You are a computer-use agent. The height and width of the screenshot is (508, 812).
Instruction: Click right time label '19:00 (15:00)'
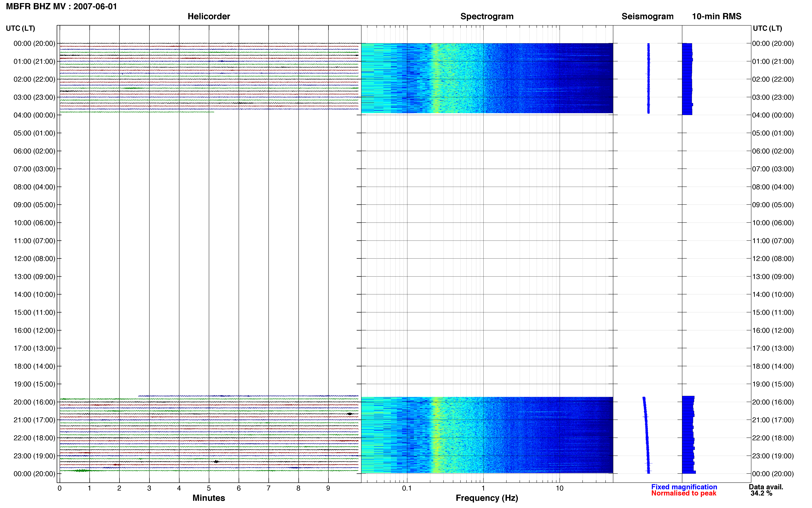pyautogui.click(x=773, y=384)
